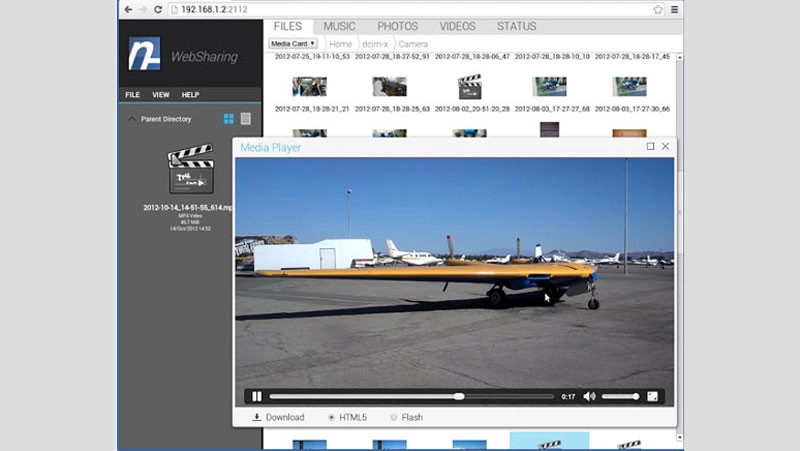The height and width of the screenshot is (451, 800).
Task: Bookmark page with star icon
Action: coord(658,9)
